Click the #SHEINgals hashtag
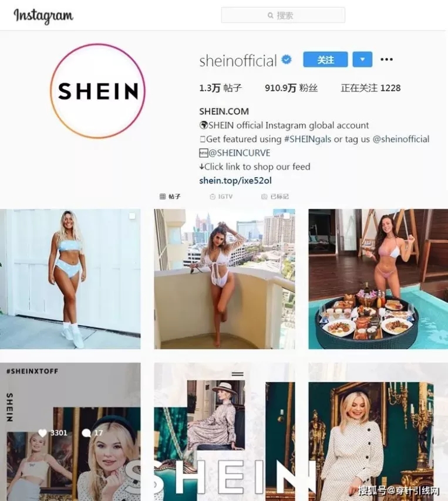Viewport: 448px width, 501px height. pyautogui.click(x=308, y=139)
